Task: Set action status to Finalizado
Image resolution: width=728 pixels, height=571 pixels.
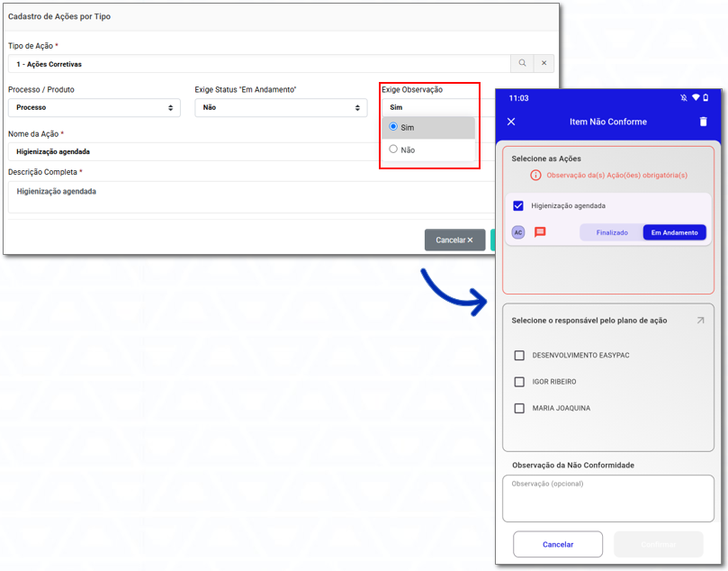Action: click(x=611, y=232)
